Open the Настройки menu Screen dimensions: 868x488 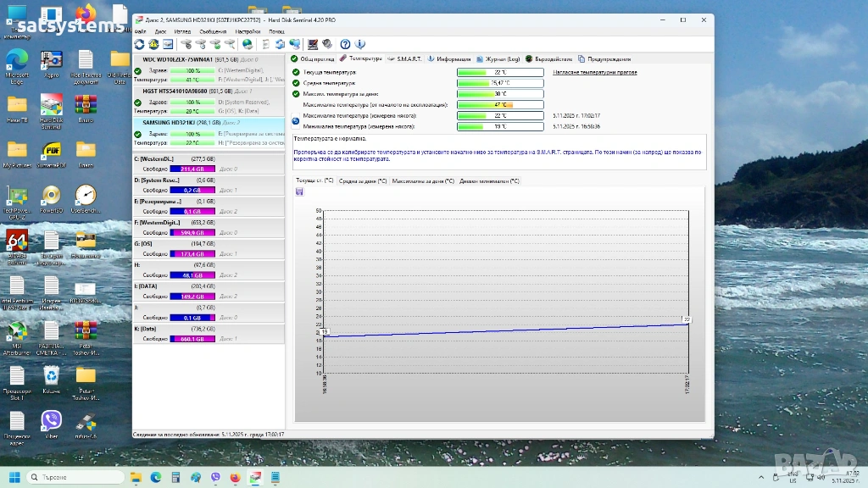[x=248, y=31]
